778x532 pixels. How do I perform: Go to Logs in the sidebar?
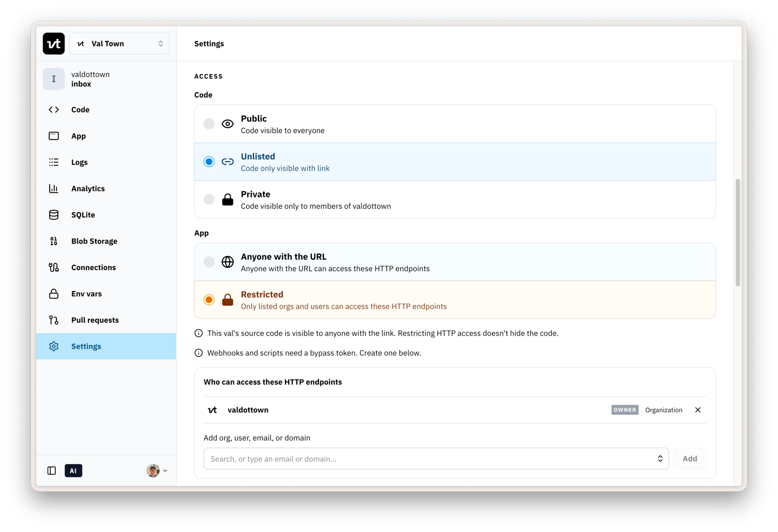pyautogui.click(x=106, y=162)
